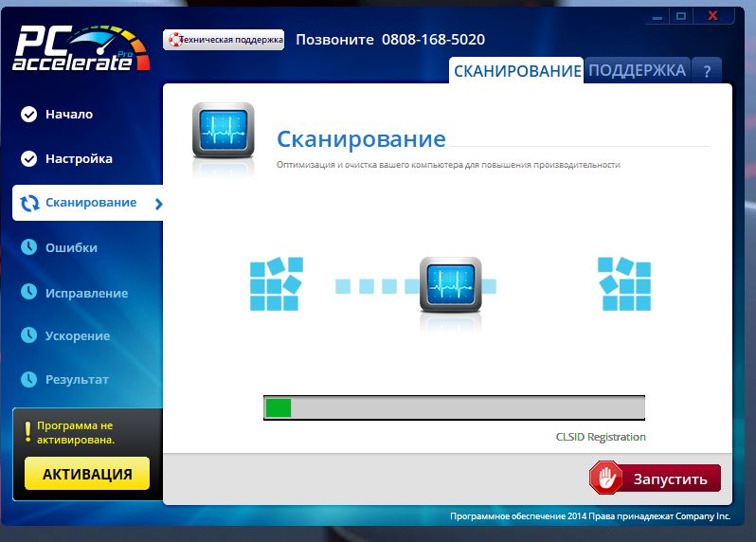
Task: Click phone number 0808-168-5020
Action: 434,40
